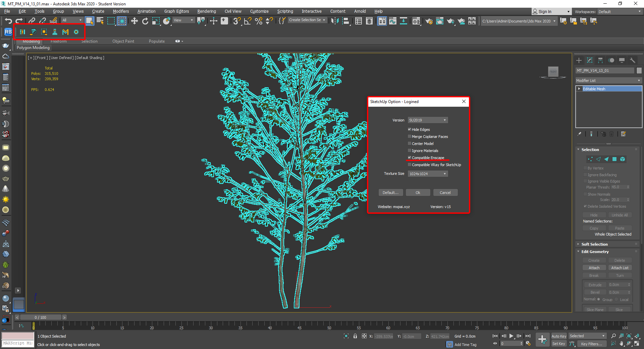Switch to the Freeform ribbon tab
The width and height of the screenshot is (644, 349).
pos(58,41)
